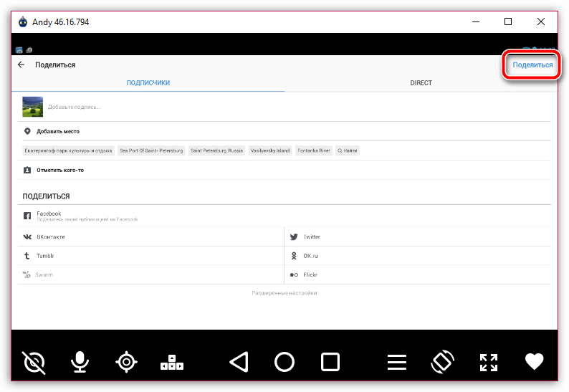Image resolution: width=569 pixels, height=392 pixels.
Task: Tap the Android home circle button
Action: pos(284,362)
